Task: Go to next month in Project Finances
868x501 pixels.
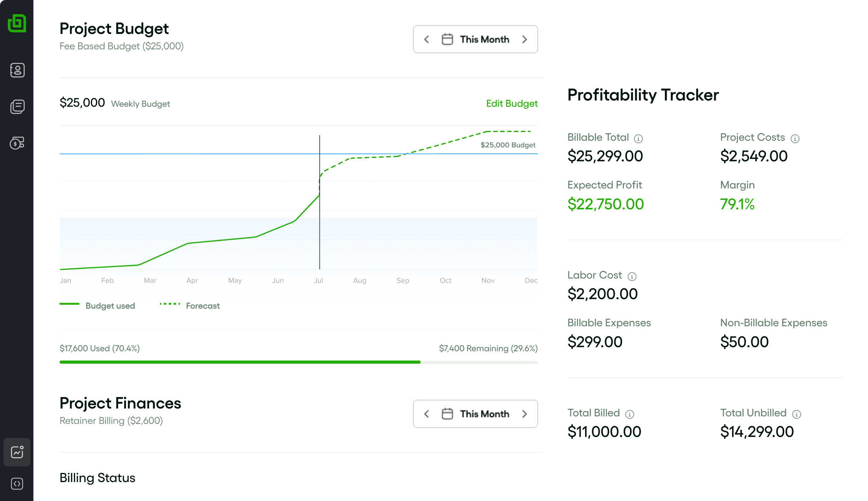Action: tap(525, 414)
